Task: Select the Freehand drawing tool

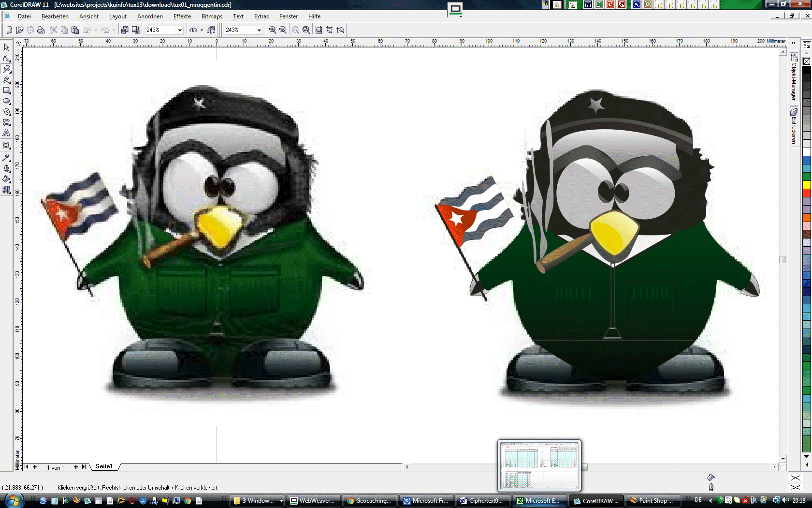Action: coord(6,79)
